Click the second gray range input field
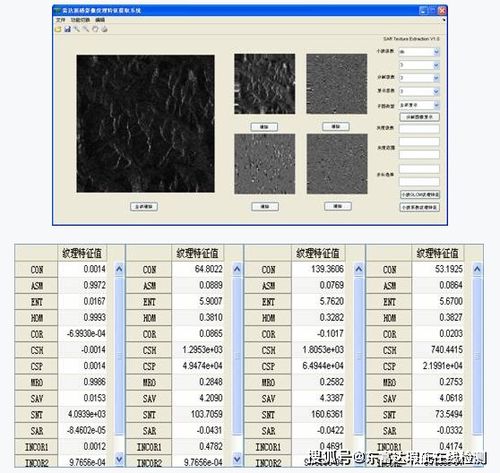The image size is (500, 473). point(419,154)
